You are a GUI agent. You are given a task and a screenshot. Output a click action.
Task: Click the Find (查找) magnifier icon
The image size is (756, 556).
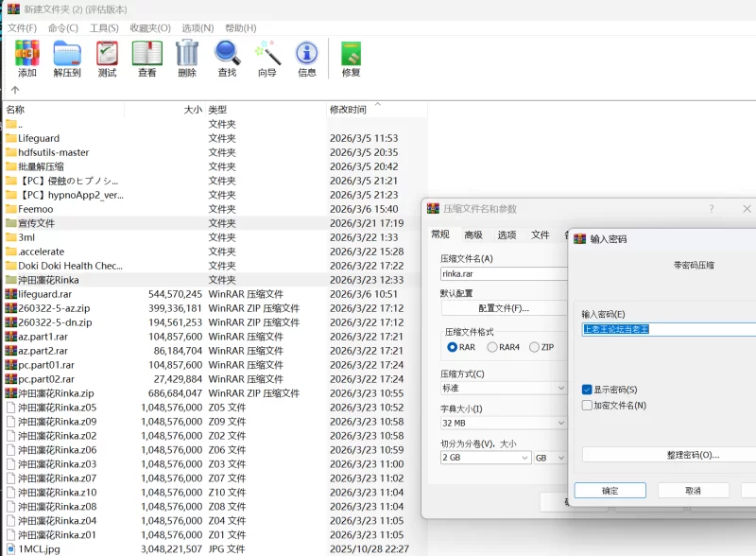(x=227, y=59)
